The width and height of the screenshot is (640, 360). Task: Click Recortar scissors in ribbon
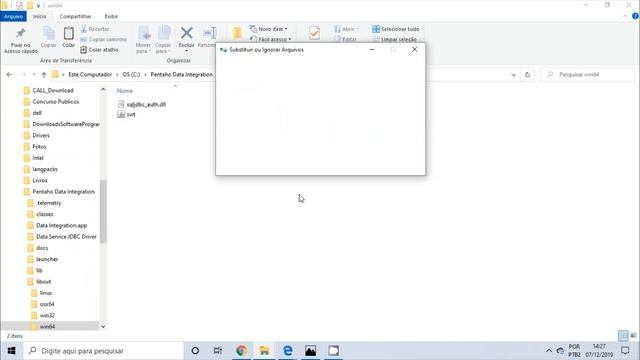95,29
